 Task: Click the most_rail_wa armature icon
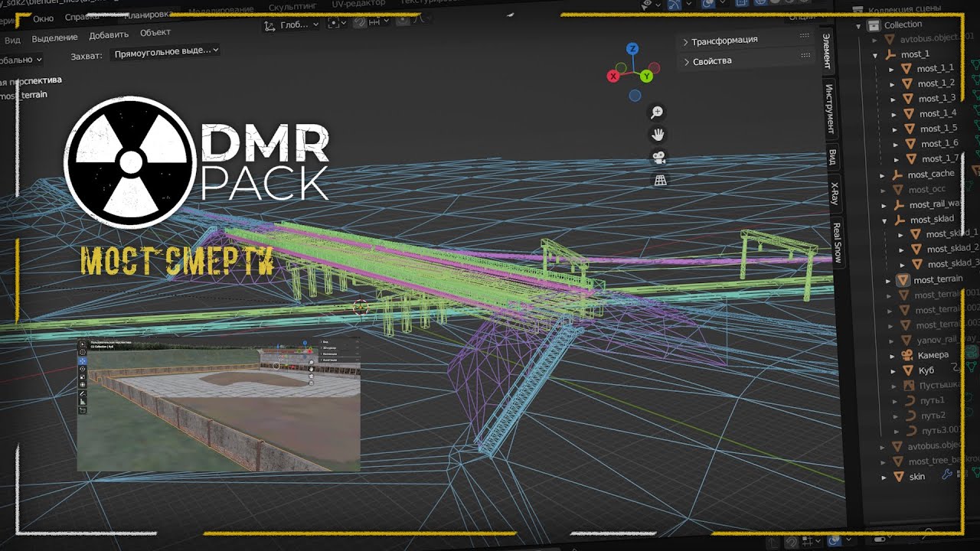(x=898, y=204)
